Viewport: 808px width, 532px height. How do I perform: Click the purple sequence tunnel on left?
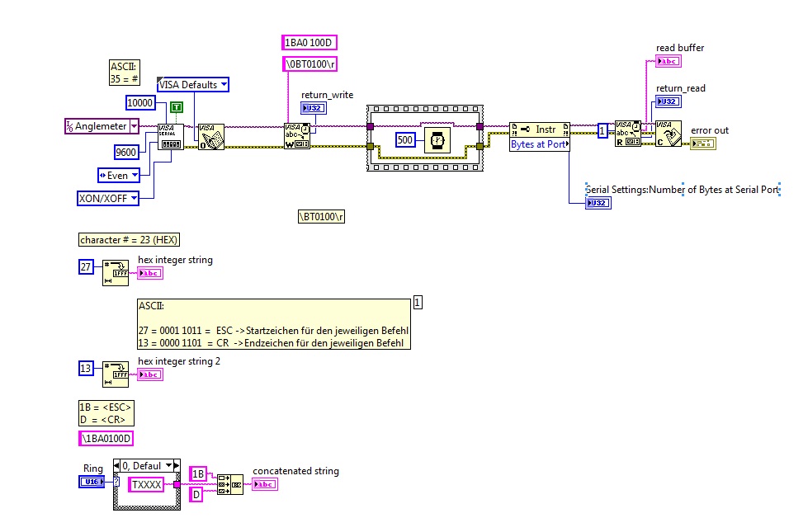pyautogui.click(x=370, y=126)
